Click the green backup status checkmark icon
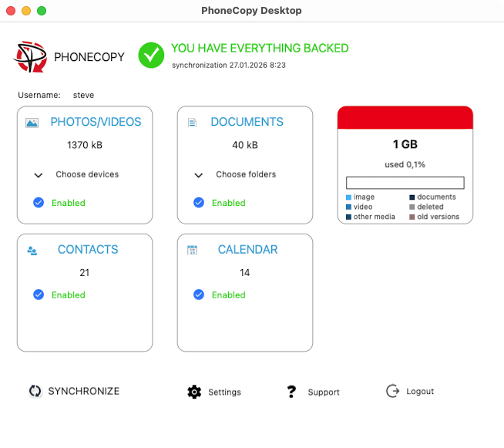Viewport: 504px width, 448px height. click(151, 55)
